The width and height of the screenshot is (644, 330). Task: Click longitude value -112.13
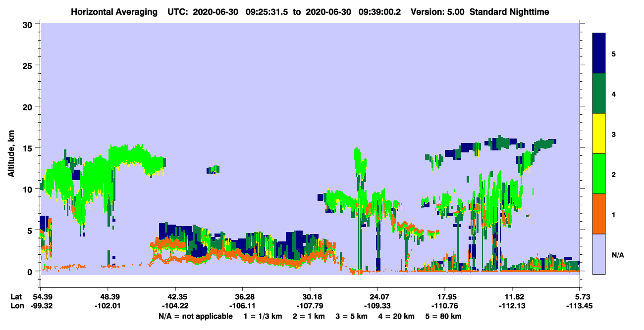512,306
